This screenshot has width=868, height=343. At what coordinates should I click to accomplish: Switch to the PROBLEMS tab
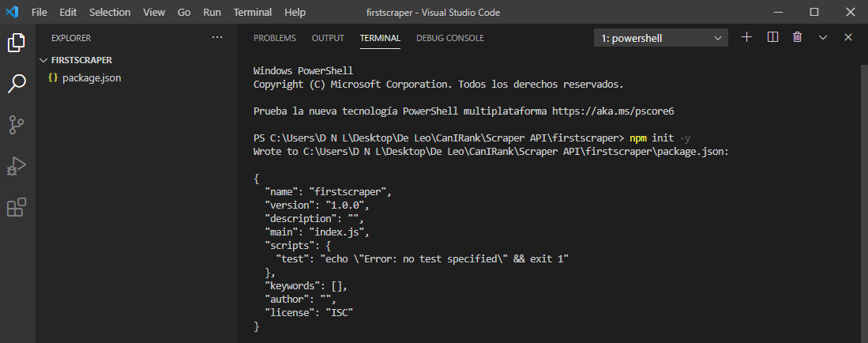(x=274, y=38)
